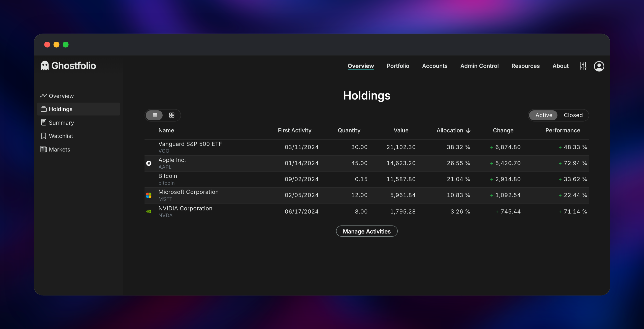The height and width of the screenshot is (329, 644).
Task: Open the Admin Control navigation tab
Action: pyautogui.click(x=480, y=66)
